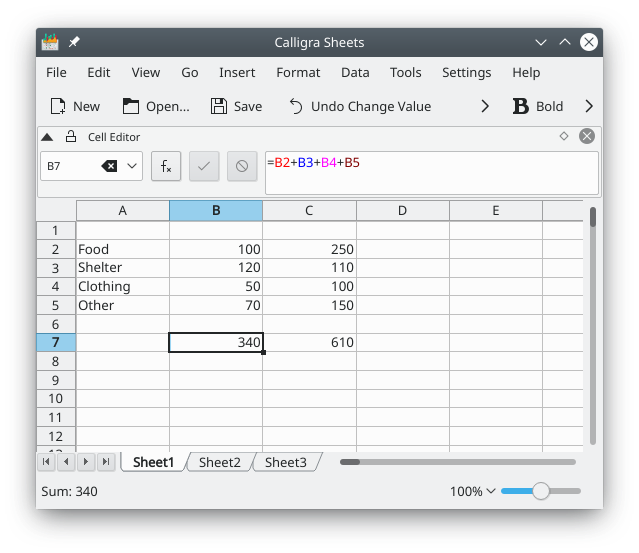This screenshot has height=553, width=639.
Task: Select the cell containing 610
Action: click(x=309, y=343)
